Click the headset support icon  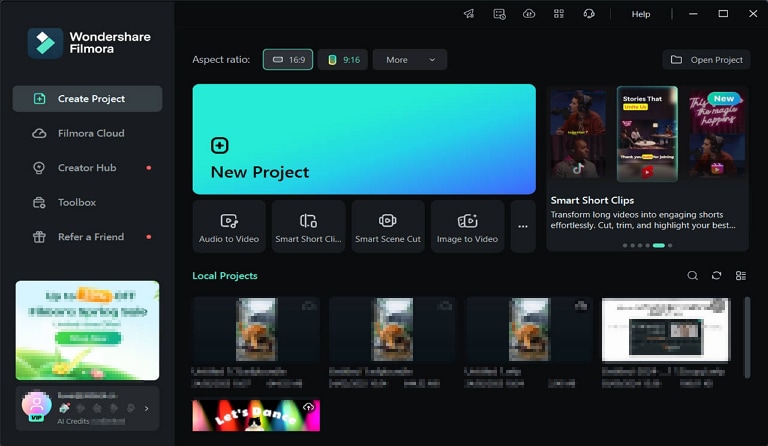click(589, 14)
